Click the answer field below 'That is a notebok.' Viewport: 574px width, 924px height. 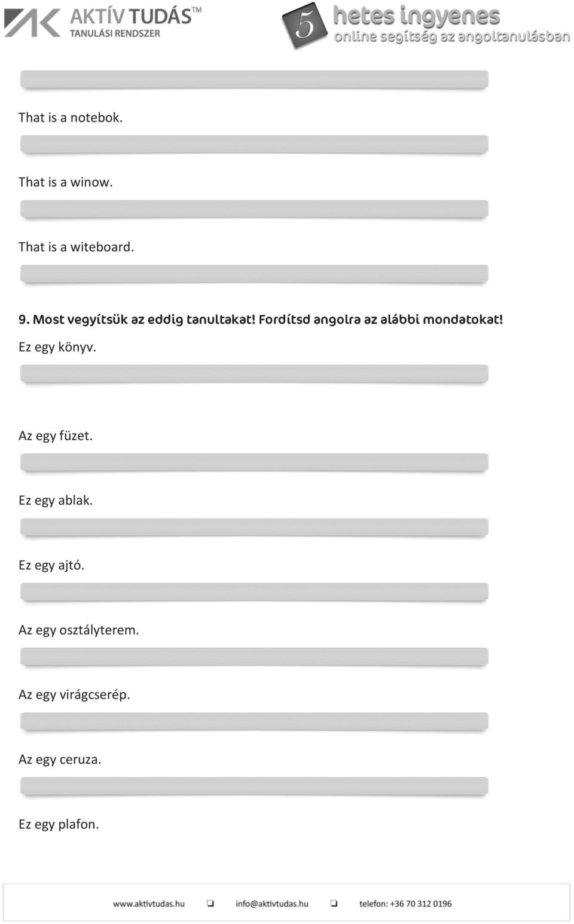[x=254, y=145]
